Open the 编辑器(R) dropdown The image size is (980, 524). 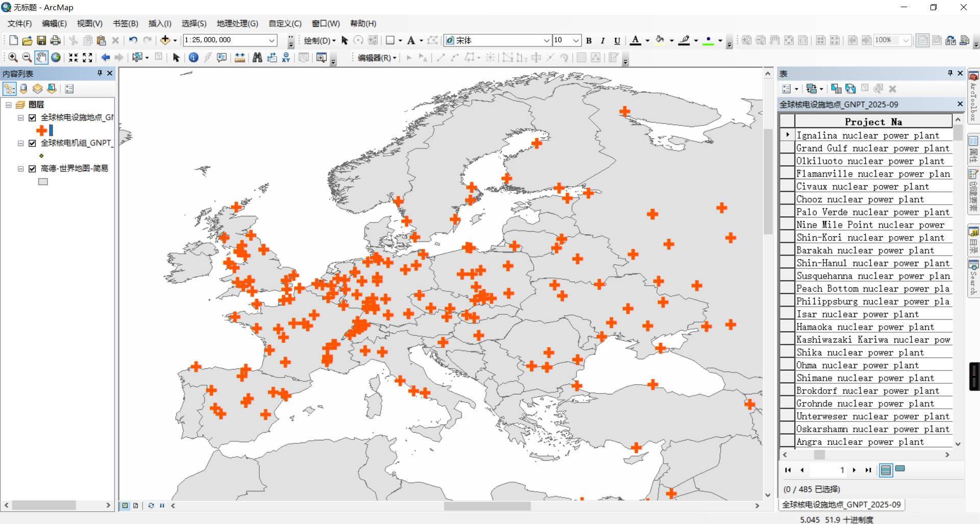(x=377, y=58)
